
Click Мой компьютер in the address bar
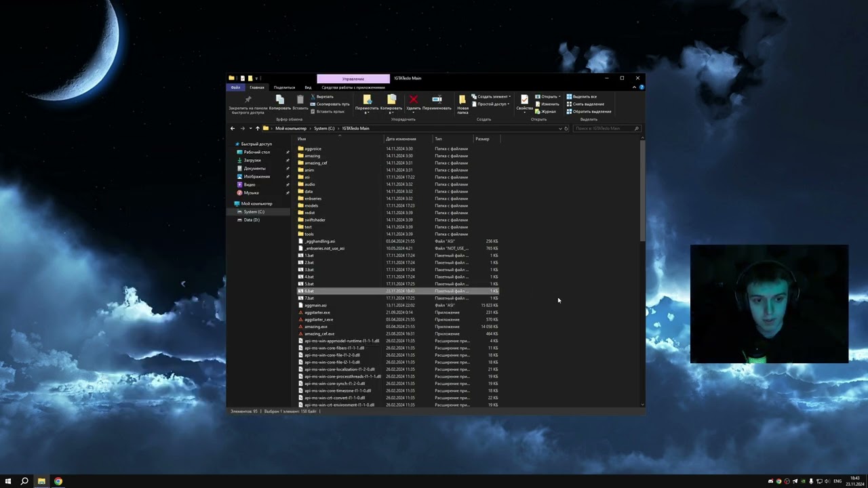point(291,128)
